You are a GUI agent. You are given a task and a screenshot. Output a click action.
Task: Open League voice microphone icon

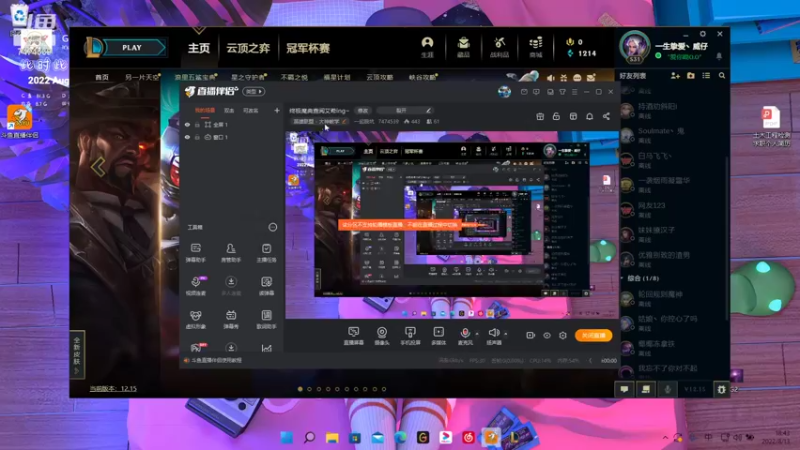pos(667,389)
